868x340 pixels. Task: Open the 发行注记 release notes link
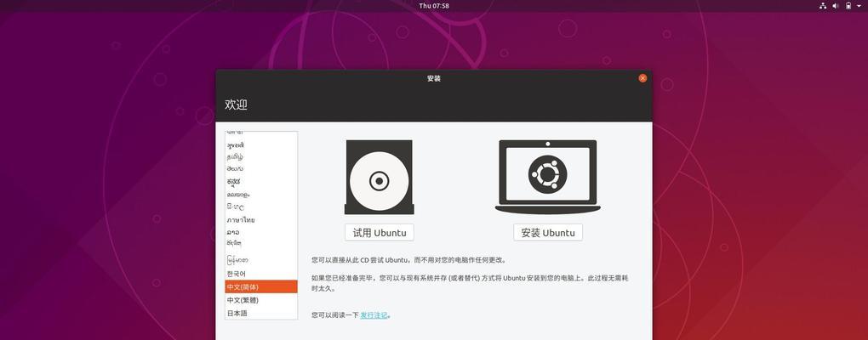374,315
